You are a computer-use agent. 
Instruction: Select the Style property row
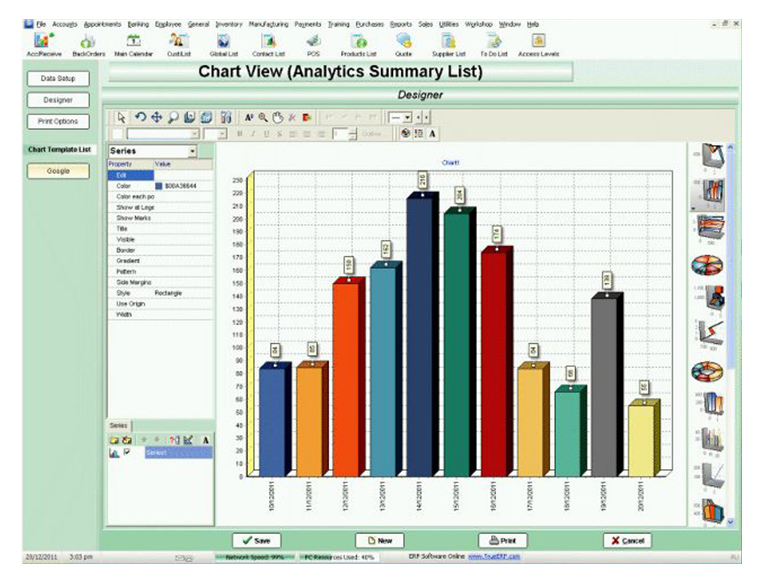pos(160,293)
